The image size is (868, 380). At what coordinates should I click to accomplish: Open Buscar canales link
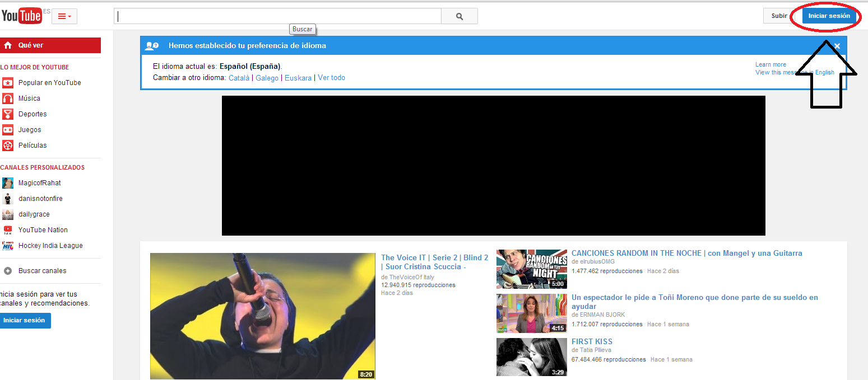[x=42, y=271]
